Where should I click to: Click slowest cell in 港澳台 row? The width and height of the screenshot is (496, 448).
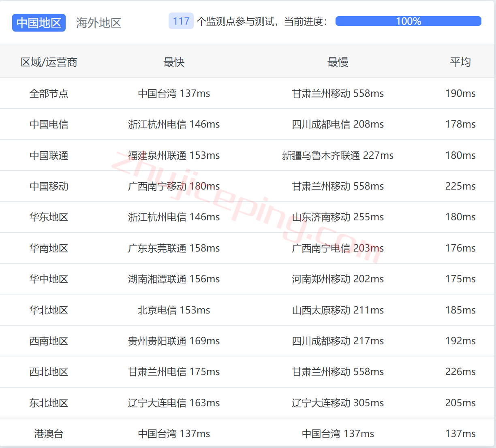pos(338,434)
